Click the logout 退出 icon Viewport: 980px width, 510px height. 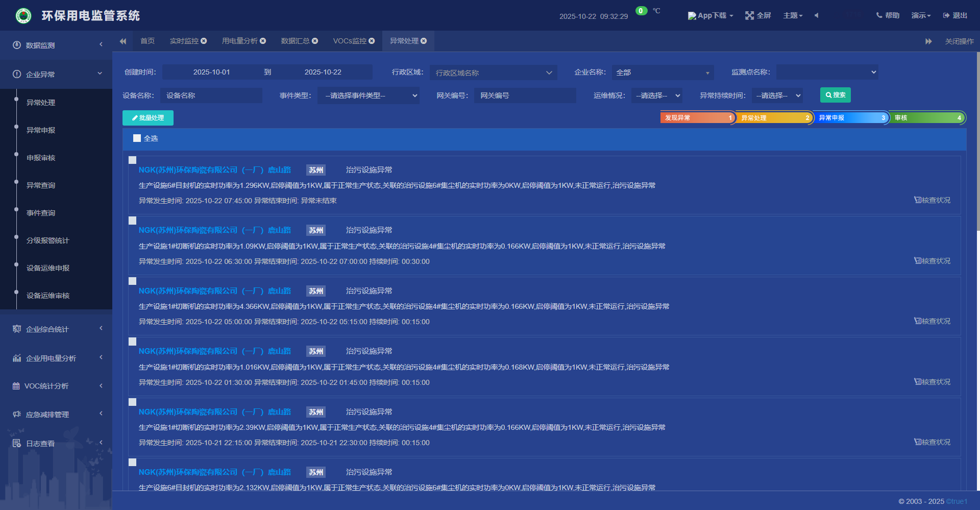pos(946,16)
